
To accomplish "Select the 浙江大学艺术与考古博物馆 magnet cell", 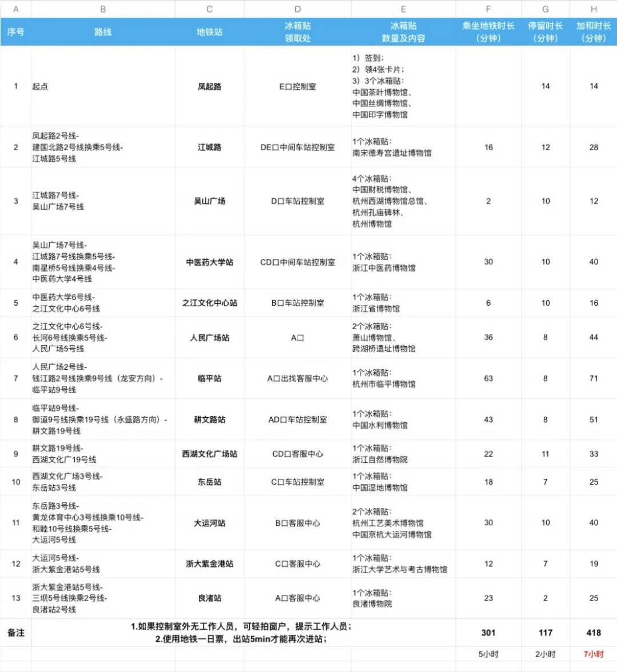I will click(403, 563).
